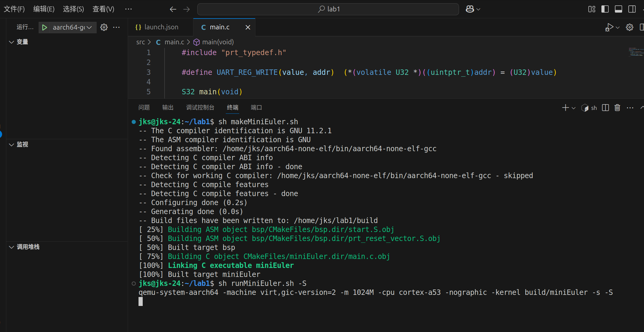
Task: Switch to the launch.json tab
Action: coord(161,27)
